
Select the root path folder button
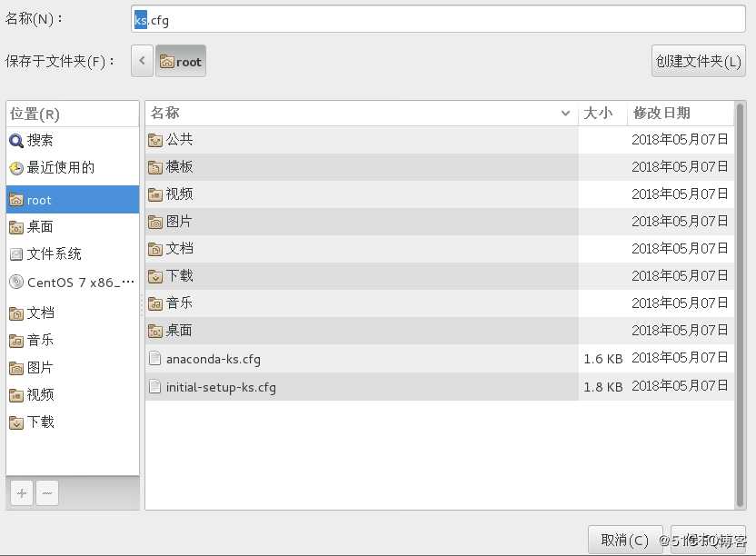coord(181,61)
